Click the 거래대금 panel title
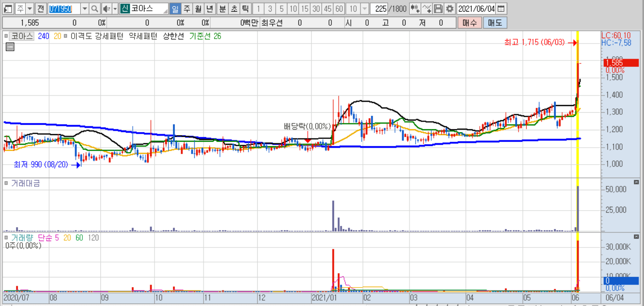 [25, 184]
